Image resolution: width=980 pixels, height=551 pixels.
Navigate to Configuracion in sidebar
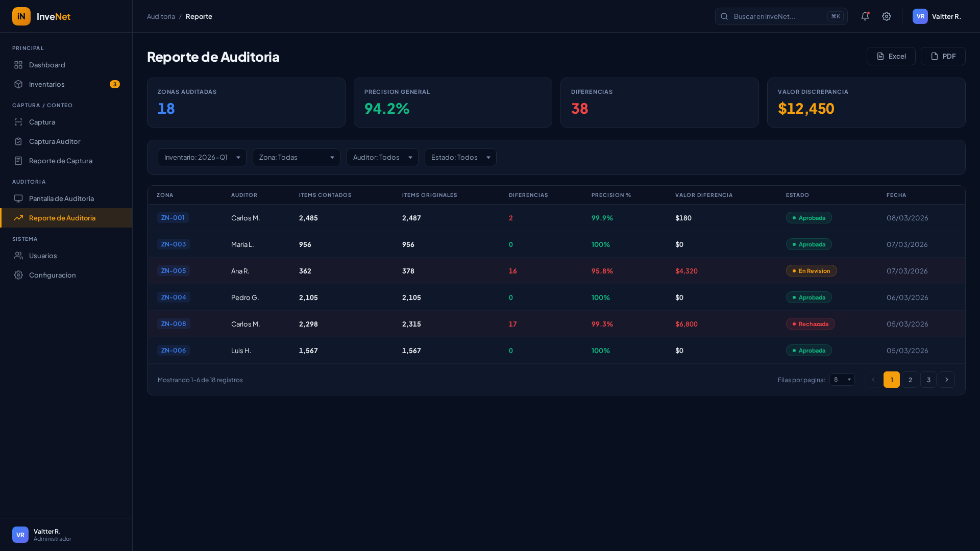[x=52, y=275]
